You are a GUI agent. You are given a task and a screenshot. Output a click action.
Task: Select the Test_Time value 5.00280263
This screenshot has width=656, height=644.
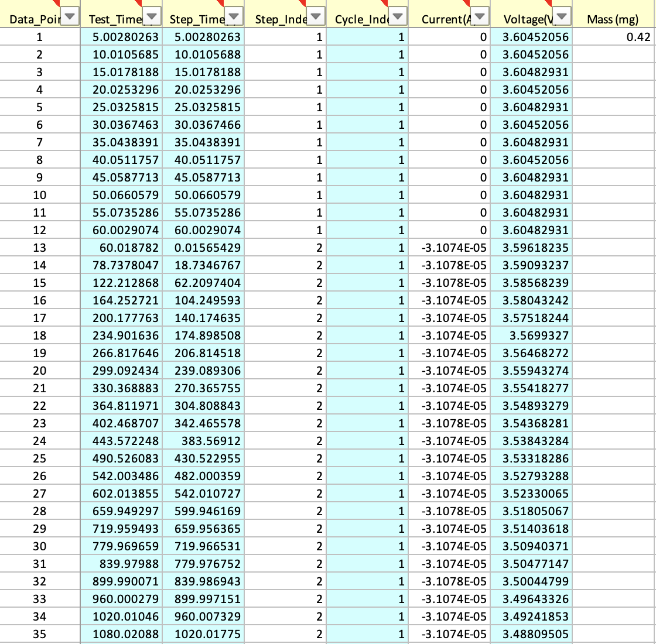[x=121, y=36]
